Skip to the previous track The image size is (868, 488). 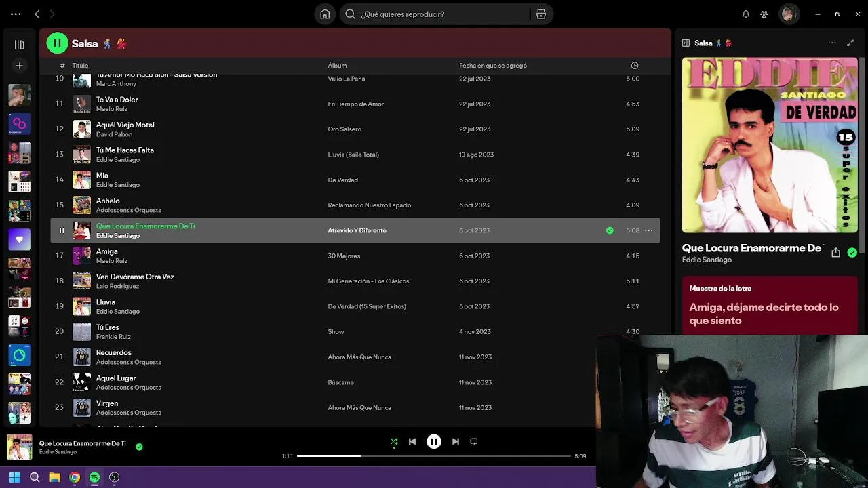click(412, 441)
